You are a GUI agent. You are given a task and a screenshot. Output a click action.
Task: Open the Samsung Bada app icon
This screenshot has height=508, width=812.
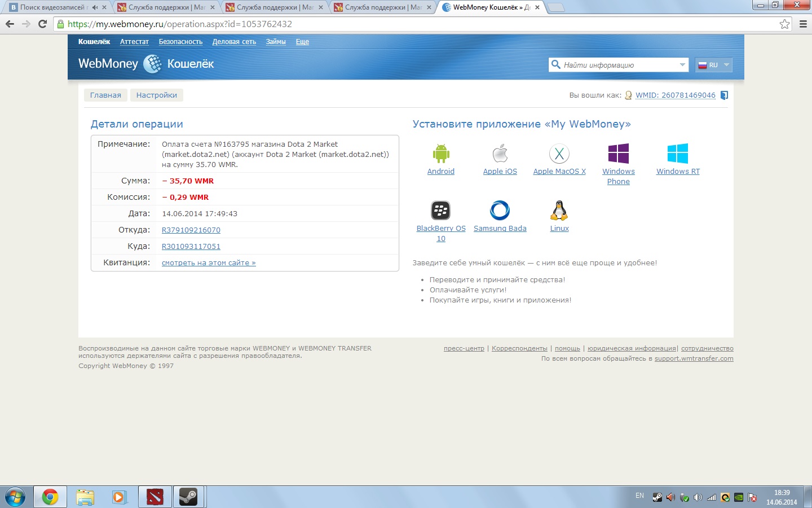(x=500, y=211)
